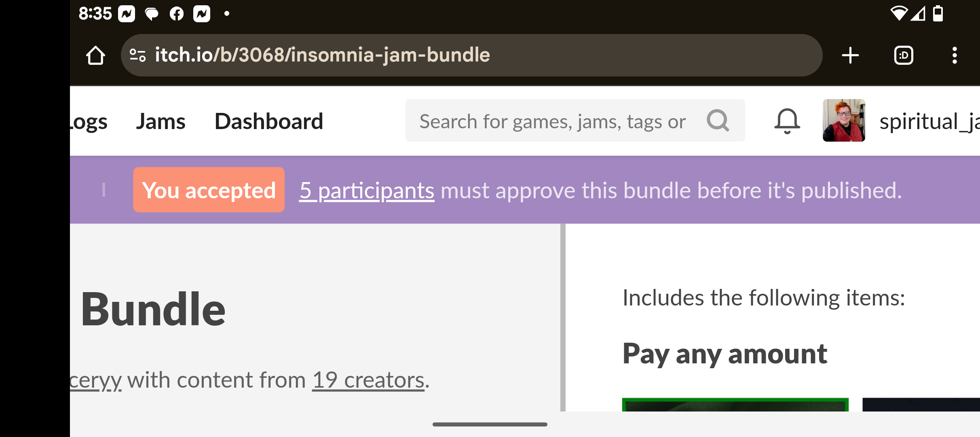Image resolution: width=980 pixels, height=437 pixels.
Task: Click the user profile avatar
Action: (x=844, y=121)
